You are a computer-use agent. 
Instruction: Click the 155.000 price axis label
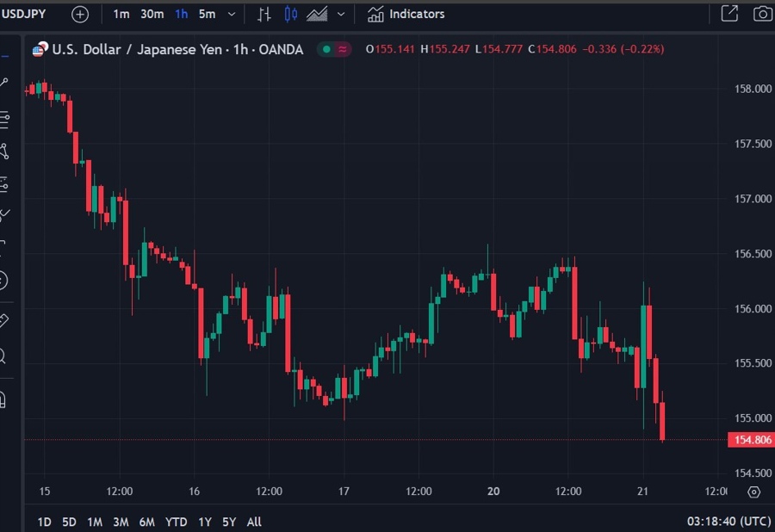753,418
